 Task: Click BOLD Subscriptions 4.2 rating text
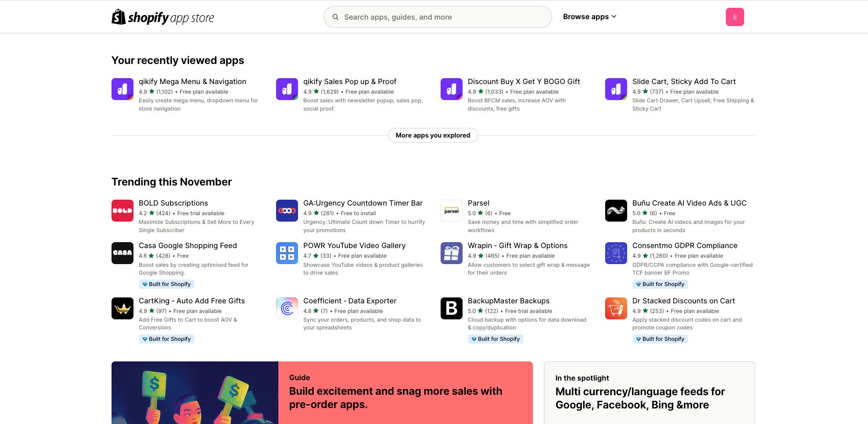pos(154,213)
